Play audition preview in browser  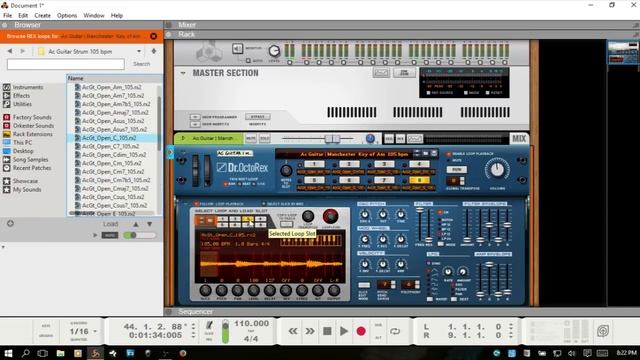pos(95,236)
